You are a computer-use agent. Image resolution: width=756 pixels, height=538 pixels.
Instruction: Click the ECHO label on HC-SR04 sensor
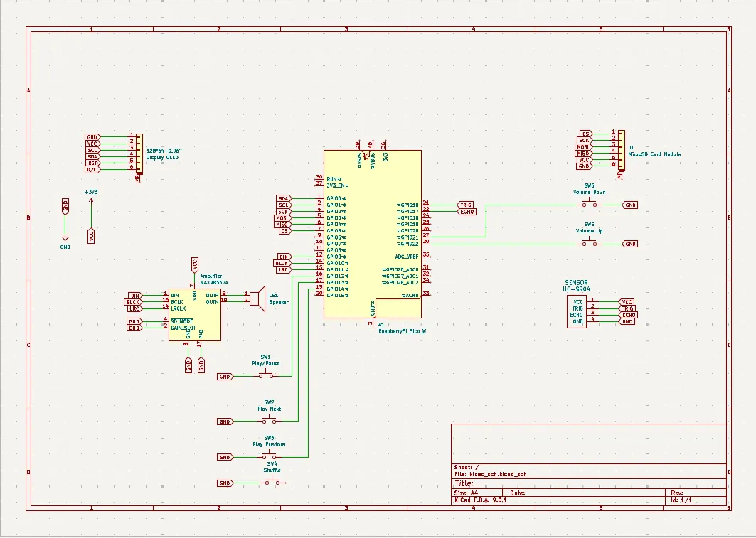[628, 315]
